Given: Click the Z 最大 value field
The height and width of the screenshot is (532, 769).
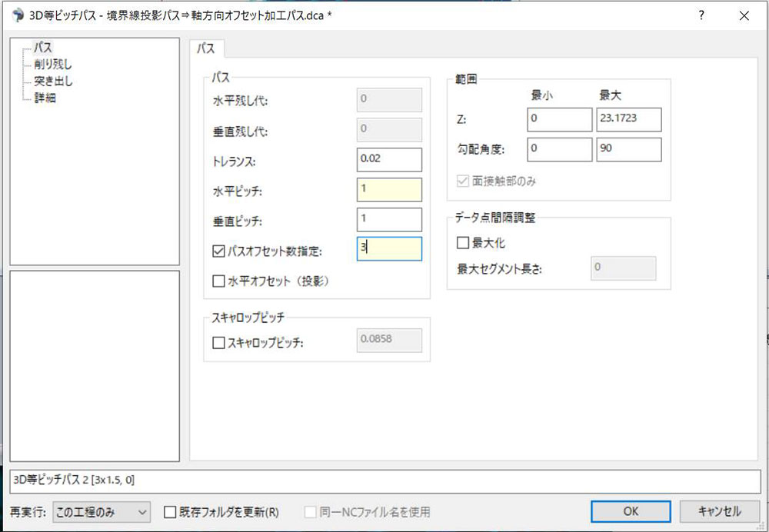Looking at the screenshot, I should [x=628, y=120].
